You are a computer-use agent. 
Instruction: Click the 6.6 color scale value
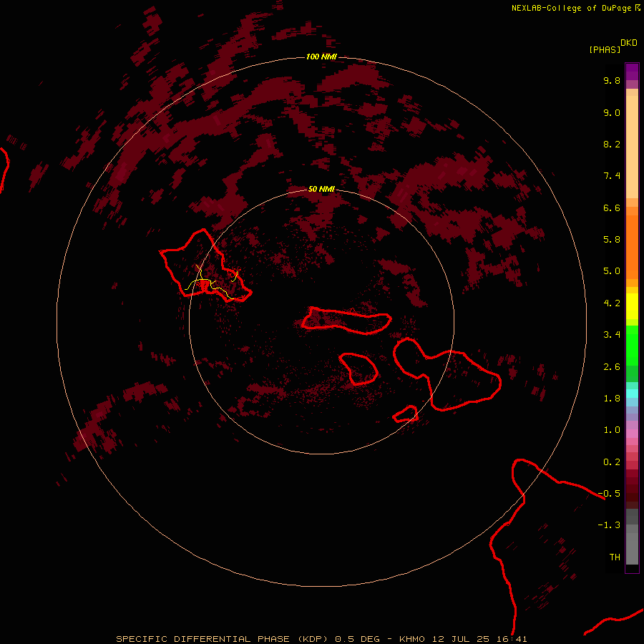[x=612, y=208]
